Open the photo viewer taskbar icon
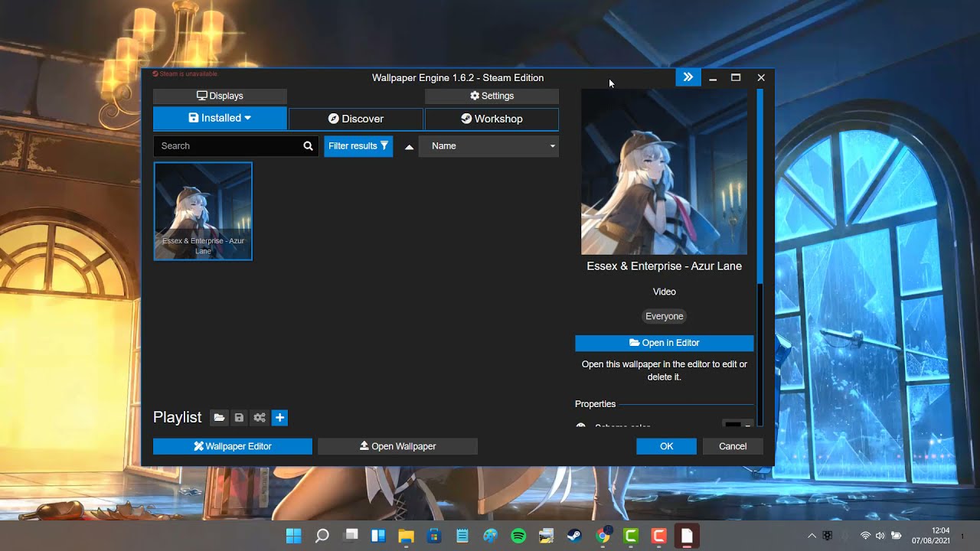The width and height of the screenshot is (980, 551). [x=546, y=536]
